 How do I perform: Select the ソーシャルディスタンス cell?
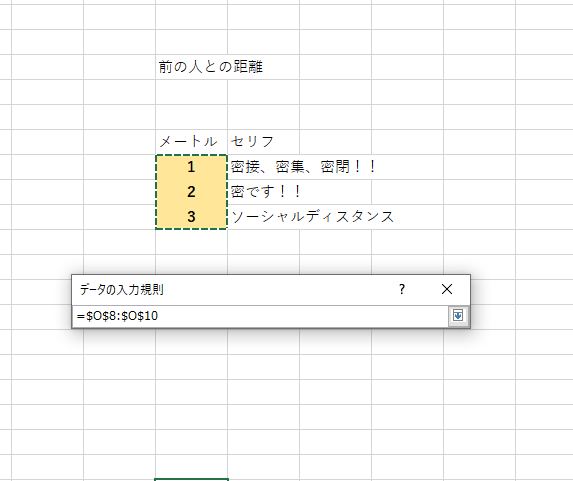(263, 217)
